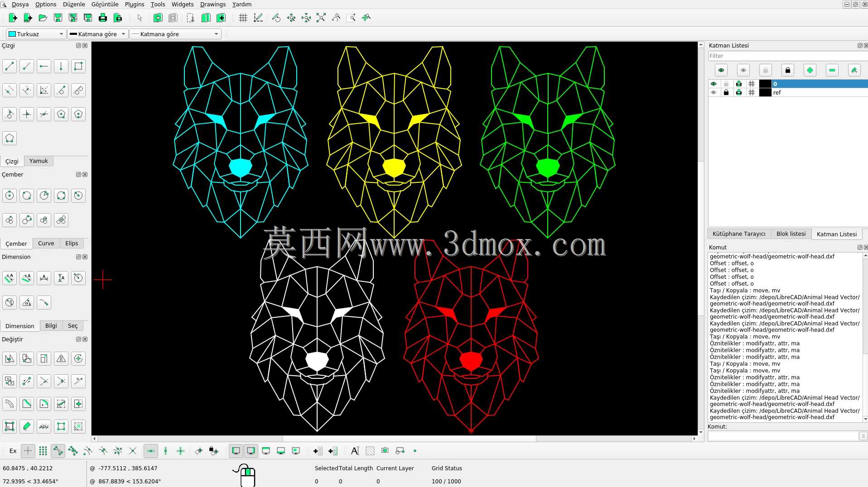Open a file with the folder icon
Image resolution: width=868 pixels, height=487 pixels.
[x=43, y=18]
